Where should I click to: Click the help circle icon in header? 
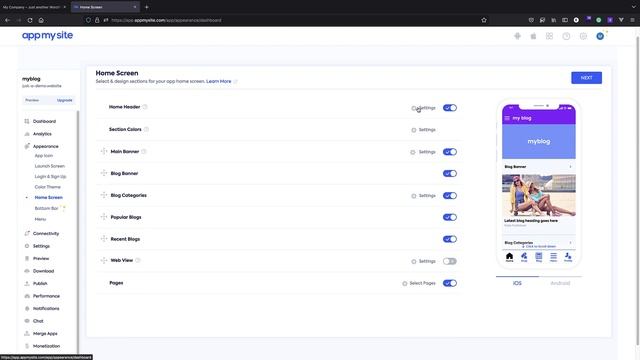566,36
